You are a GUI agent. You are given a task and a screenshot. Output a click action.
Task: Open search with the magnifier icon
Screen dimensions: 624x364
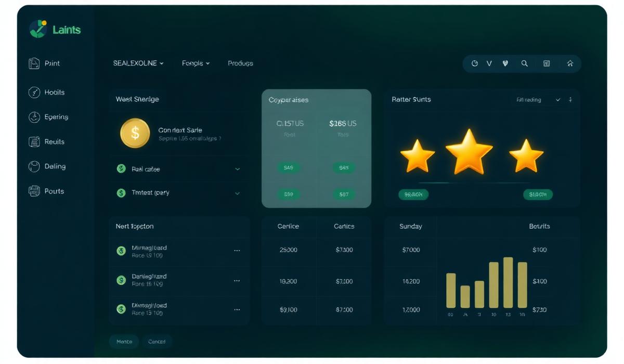click(525, 63)
